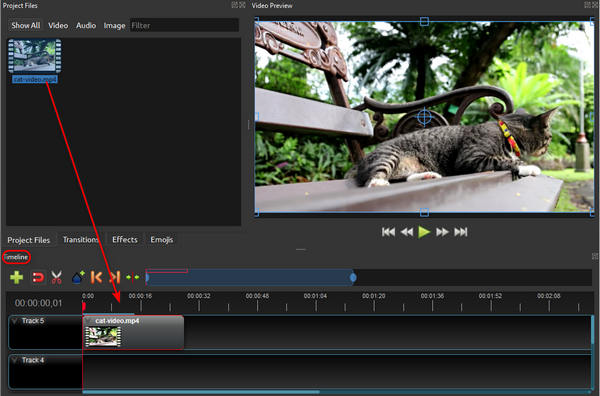Screen dimensions: 600x396
Task: Click the left handle of the zoom slider
Action: point(147,277)
